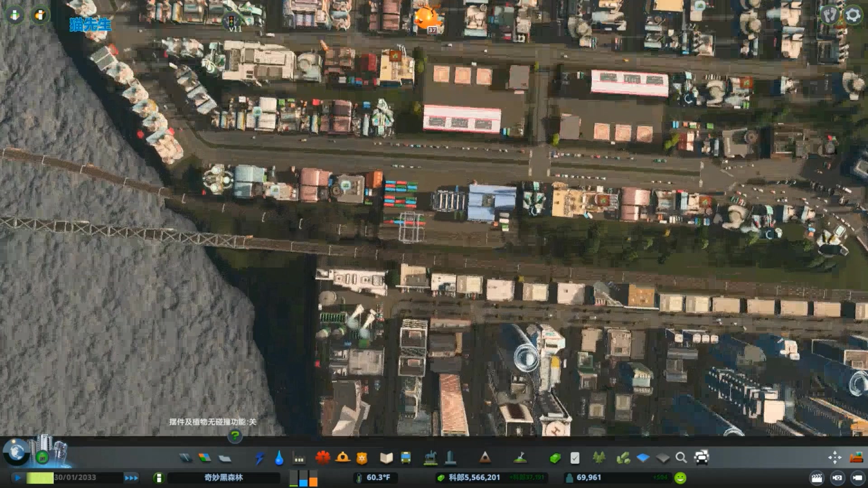Select the pine trees tool icon
868x488 pixels.
[599, 458]
